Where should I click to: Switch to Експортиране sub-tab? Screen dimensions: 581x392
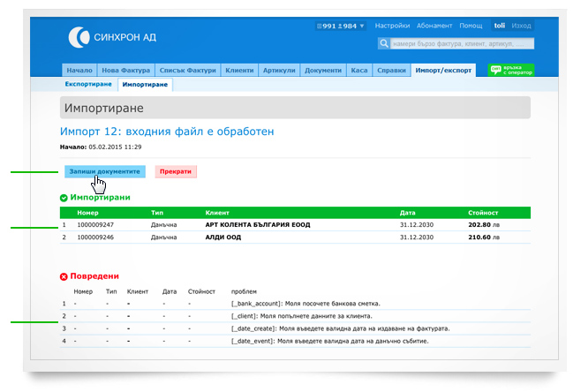[x=88, y=84]
